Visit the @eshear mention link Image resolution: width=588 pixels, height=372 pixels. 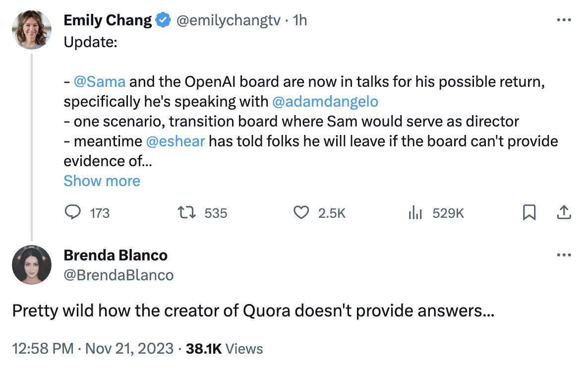pyautogui.click(x=176, y=141)
